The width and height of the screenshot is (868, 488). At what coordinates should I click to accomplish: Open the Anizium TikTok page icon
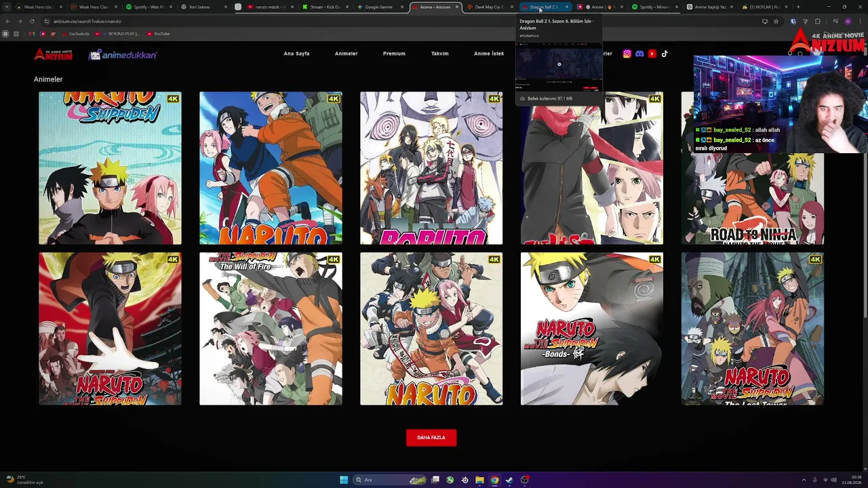(665, 54)
